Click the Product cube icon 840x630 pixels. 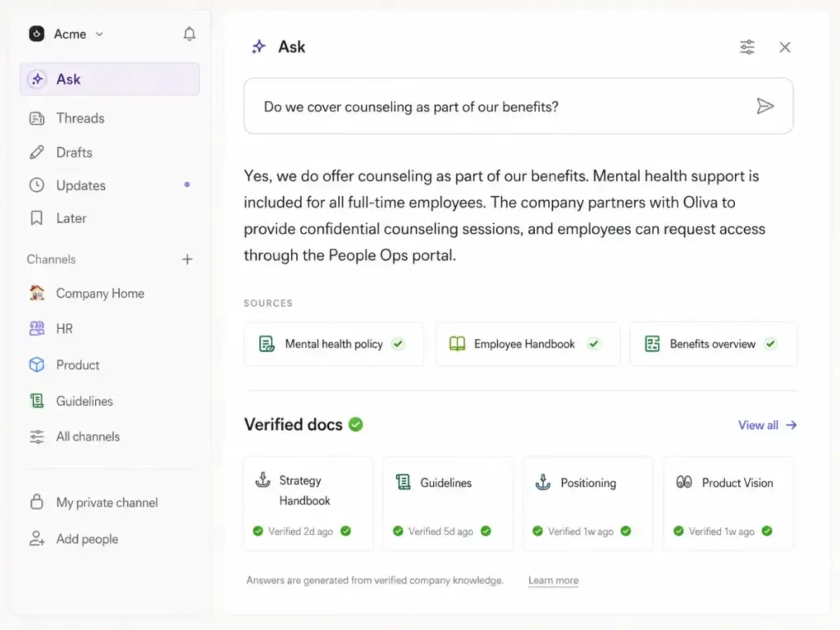[36, 365]
